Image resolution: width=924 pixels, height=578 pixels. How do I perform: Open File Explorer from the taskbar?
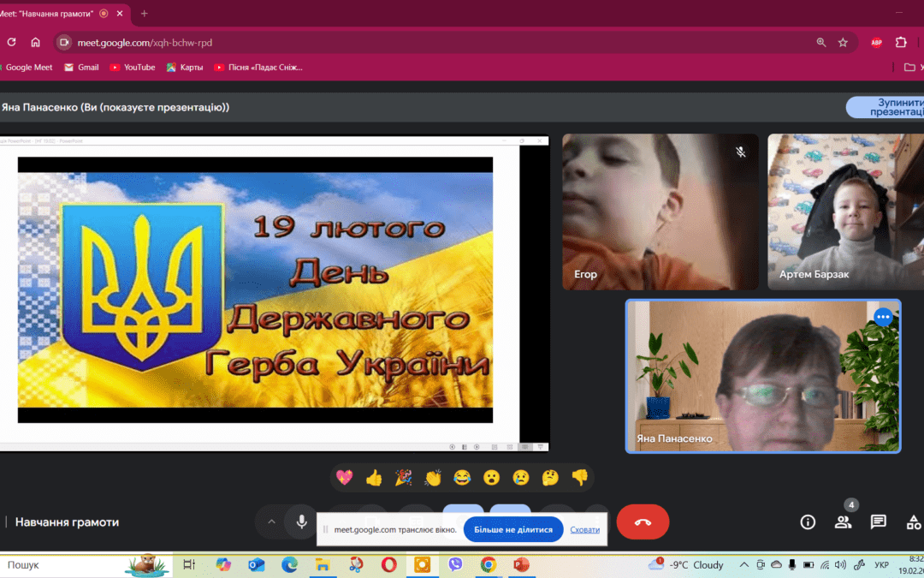(x=323, y=565)
